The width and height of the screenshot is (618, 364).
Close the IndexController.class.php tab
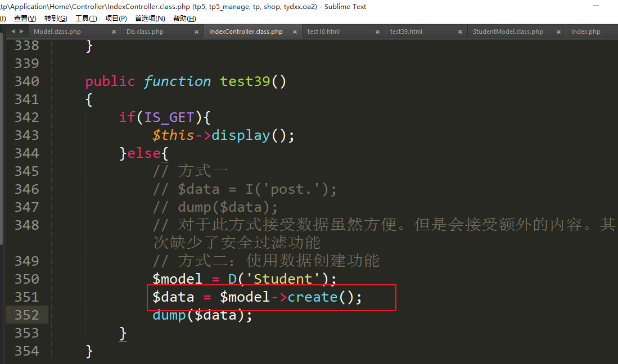click(296, 32)
